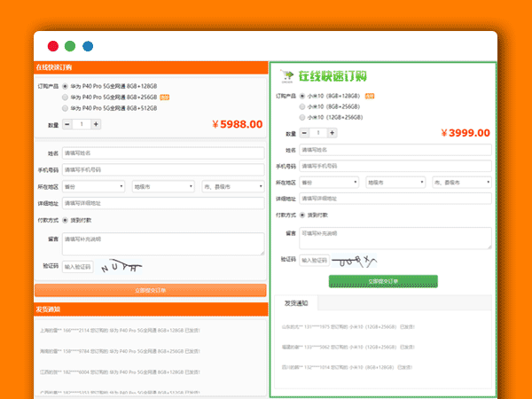
Task: Click the red dot in window header
Action: (x=53, y=46)
